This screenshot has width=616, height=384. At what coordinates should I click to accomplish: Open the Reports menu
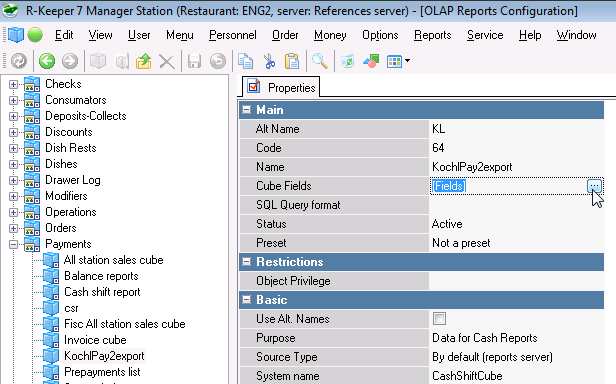point(433,35)
